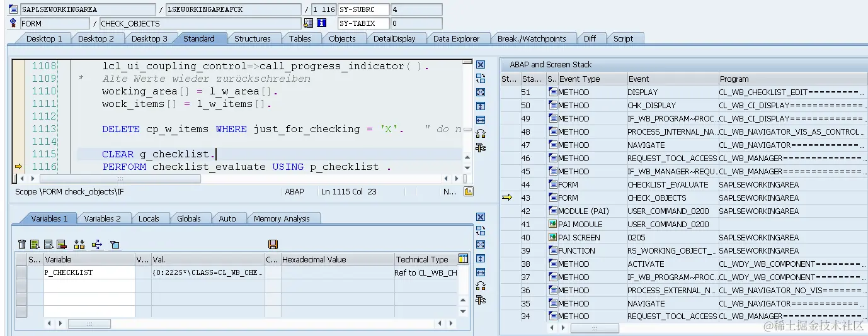Click the floppy disk save icon above variables table
Screen dimensions: 868x336
coord(273,244)
